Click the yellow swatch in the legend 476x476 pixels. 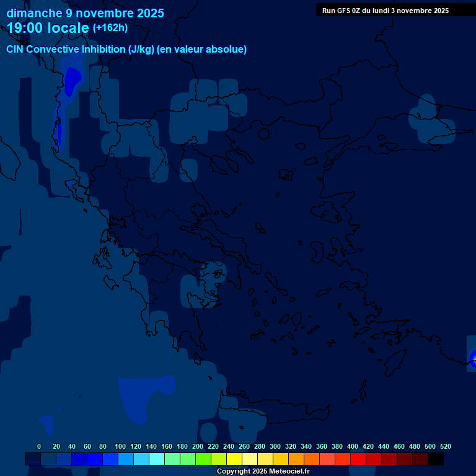pyautogui.click(x=234, y=459)
